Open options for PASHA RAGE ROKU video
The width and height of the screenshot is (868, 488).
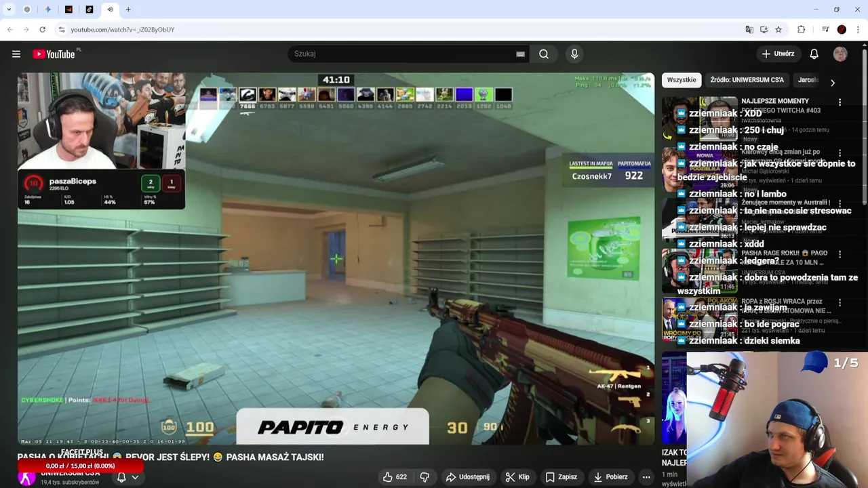840,254
